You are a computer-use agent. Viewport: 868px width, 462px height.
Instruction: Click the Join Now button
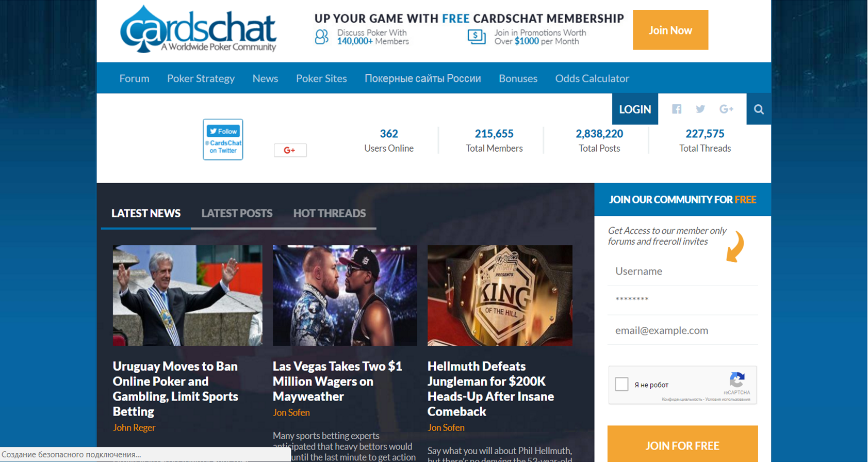point(670,30)
